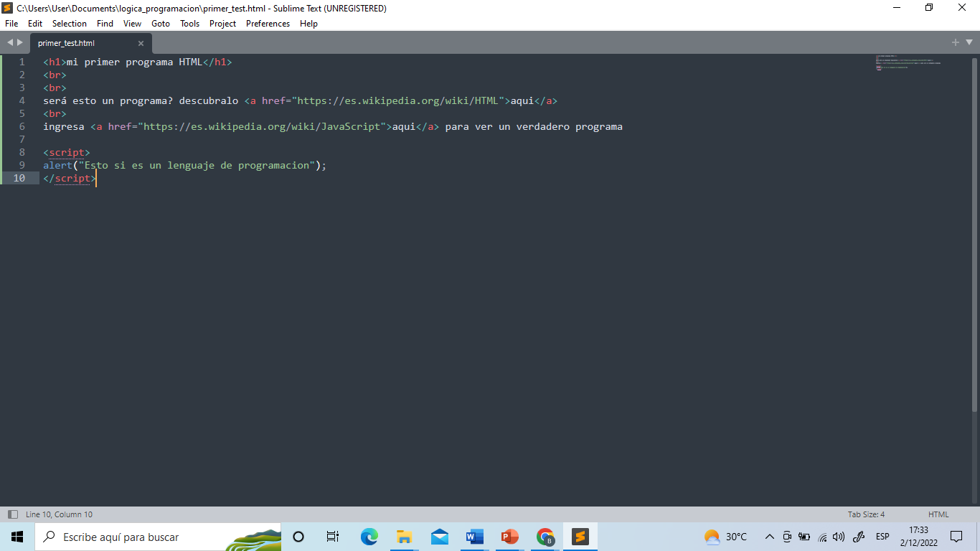Open Wi-Fi network tray icon
Image resolution: width=980 pixels, height=551 pixels.
pos(822,537)
